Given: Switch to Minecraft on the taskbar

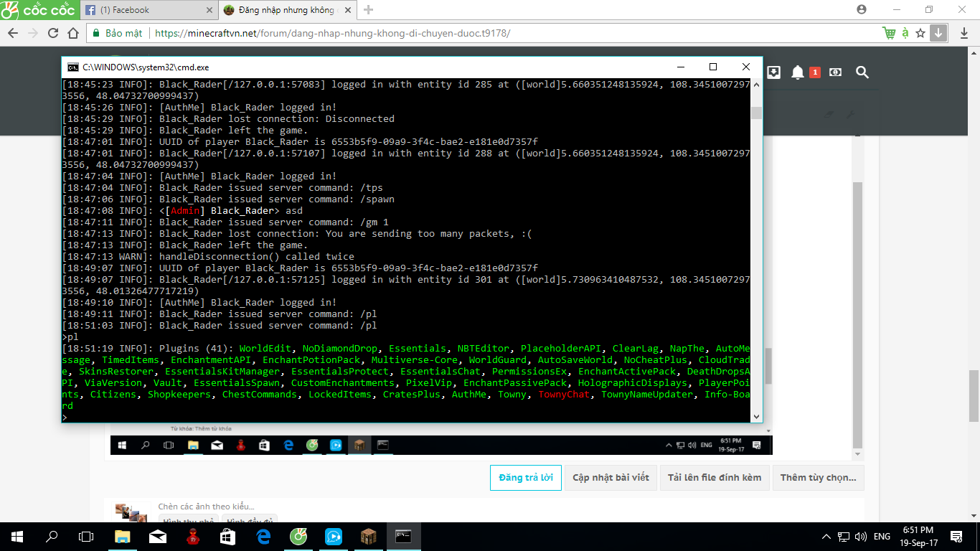Looking at the screenshot, I should pos(369,537).
